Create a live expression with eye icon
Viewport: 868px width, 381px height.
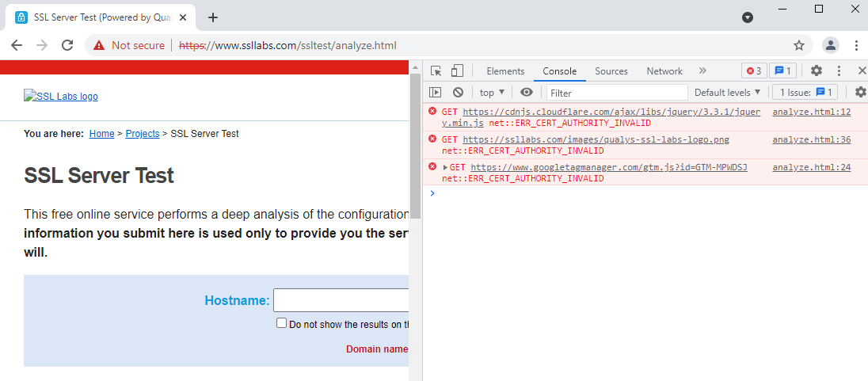[527, 93]
